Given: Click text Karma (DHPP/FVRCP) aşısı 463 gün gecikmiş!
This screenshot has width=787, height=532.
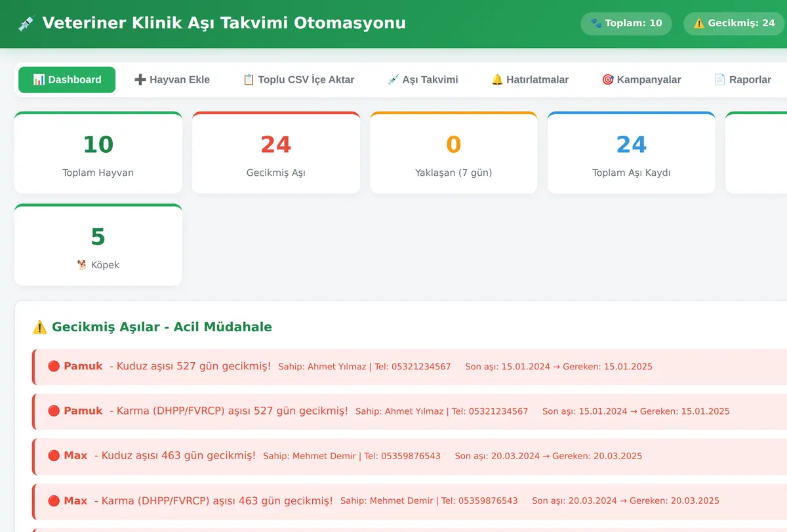Looking at the screenshot, I should click(x=217, y=501).
